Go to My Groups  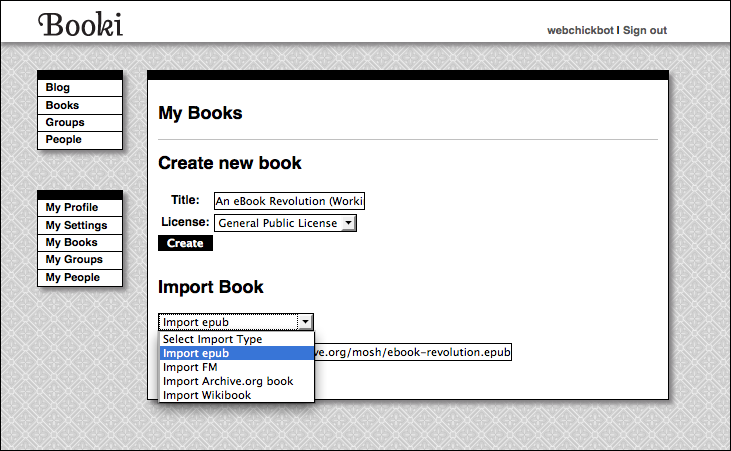pos(74,259)
